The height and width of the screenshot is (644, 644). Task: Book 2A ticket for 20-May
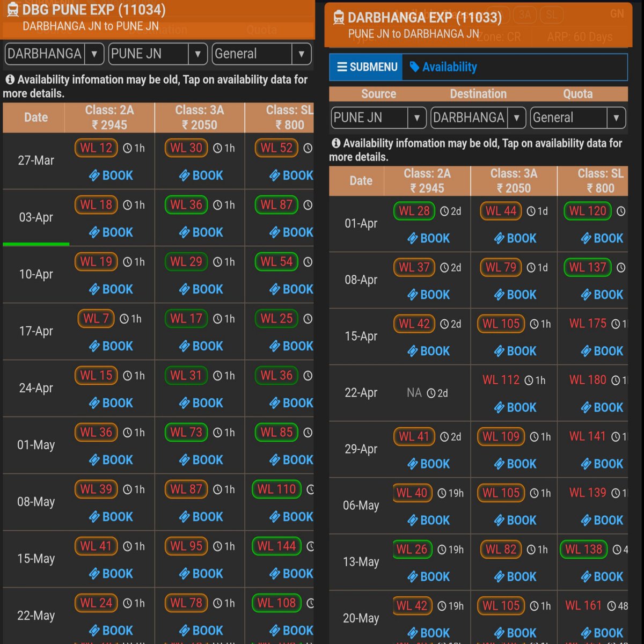point(429,633)
